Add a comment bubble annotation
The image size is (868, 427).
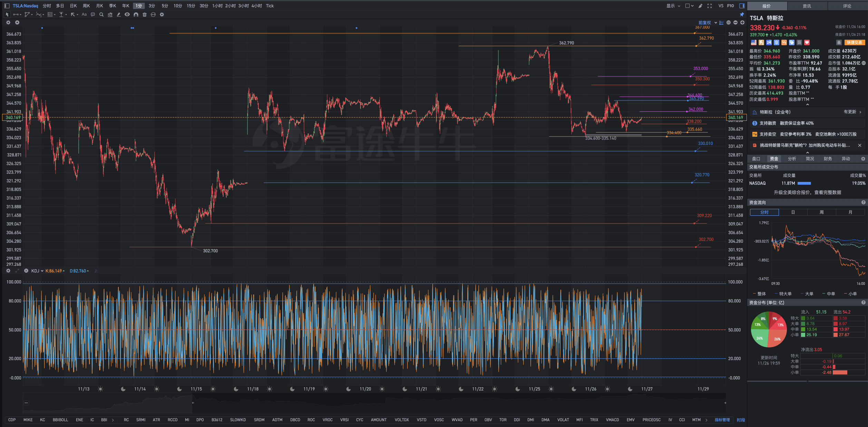pyautogui.click(x=93, y=14)
